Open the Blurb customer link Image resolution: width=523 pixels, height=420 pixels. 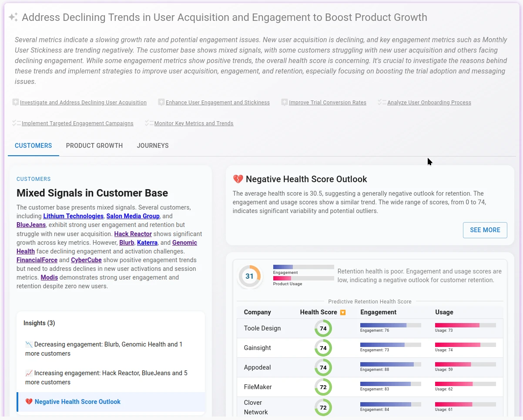(127, 243)
